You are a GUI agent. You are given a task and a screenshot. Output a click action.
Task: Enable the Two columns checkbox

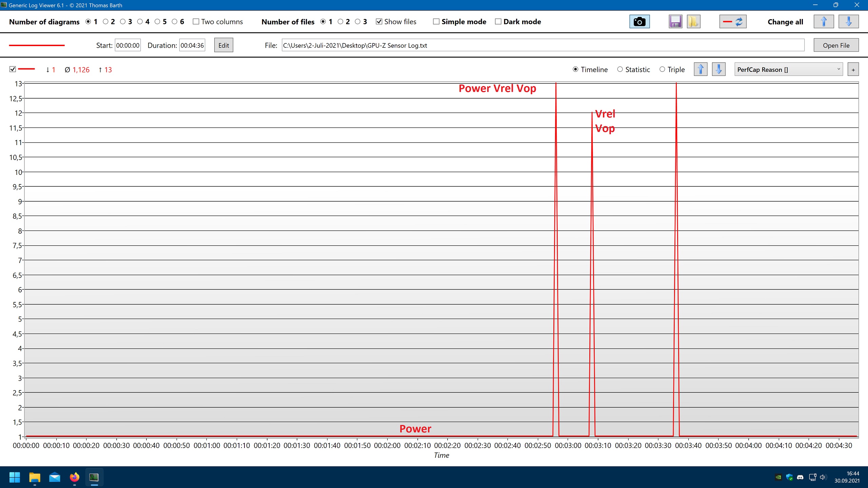coord(196,22)
